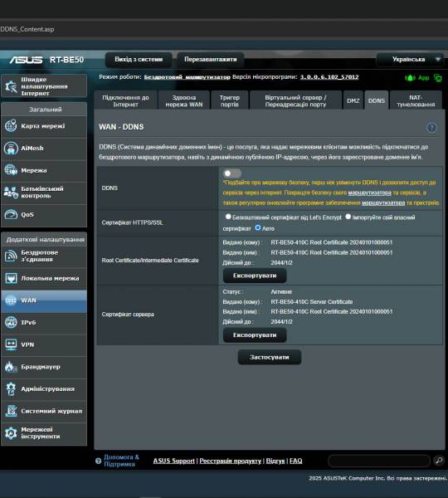The height and width of the screenshot is (498, 448).
Task: Switch to Підключення до Інтернет tab
Action: click(x=125, y=100)
